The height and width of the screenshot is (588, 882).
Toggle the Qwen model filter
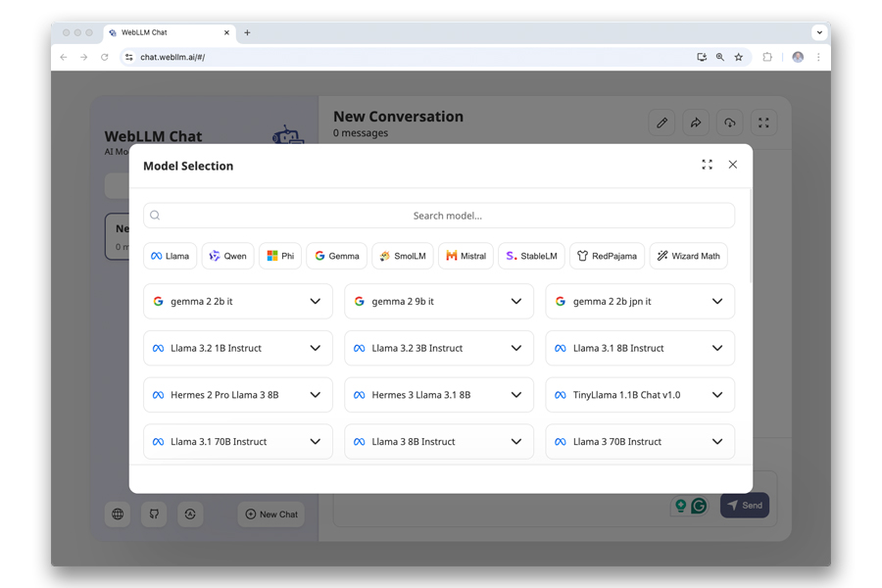click(x=227, y=256)
